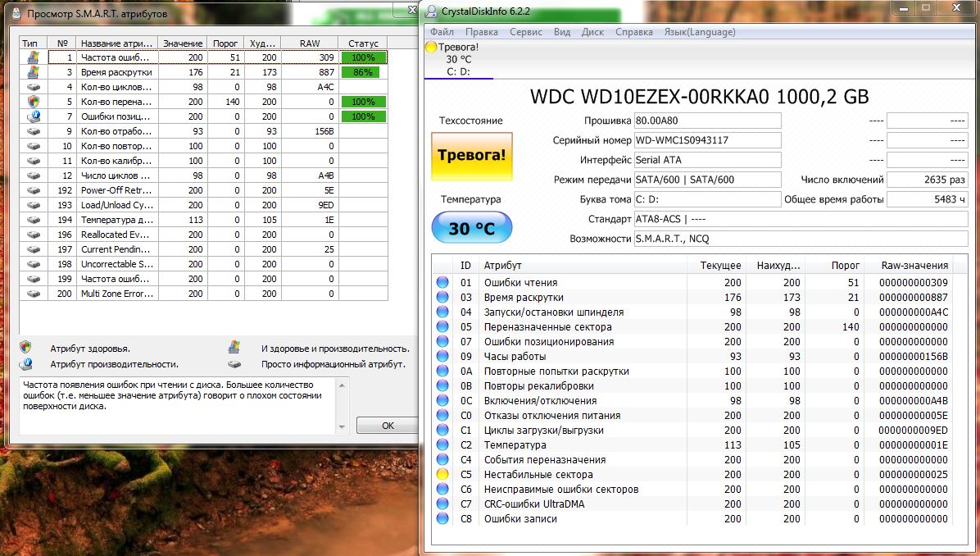This screenshot has width=980, height=556.
Task: Click the yellow status circle for Нестабильные сектора
Action: tap(442, 474)
